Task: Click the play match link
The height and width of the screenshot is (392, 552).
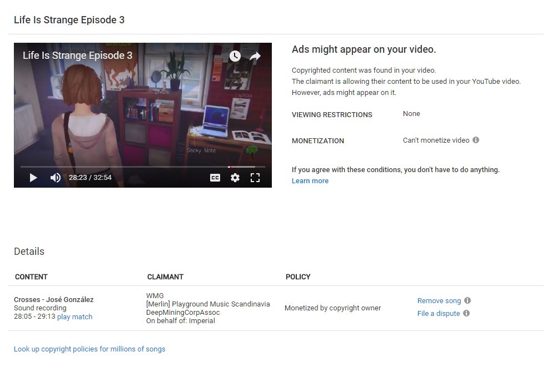Action: pos(74,316)
